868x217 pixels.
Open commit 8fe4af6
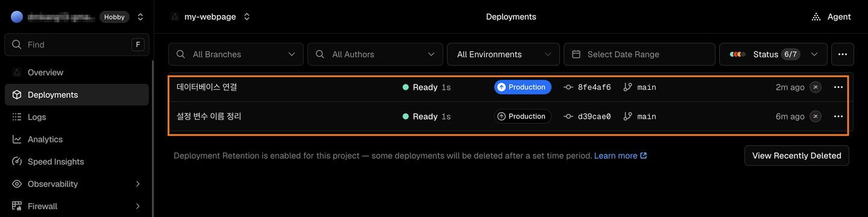(x=588, y=87)
